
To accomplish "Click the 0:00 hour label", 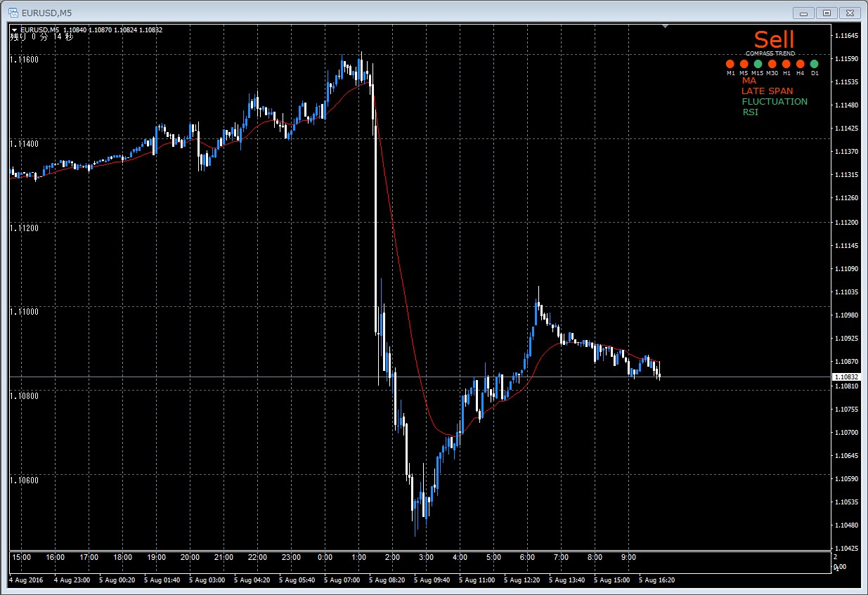I will click(325, 557).
